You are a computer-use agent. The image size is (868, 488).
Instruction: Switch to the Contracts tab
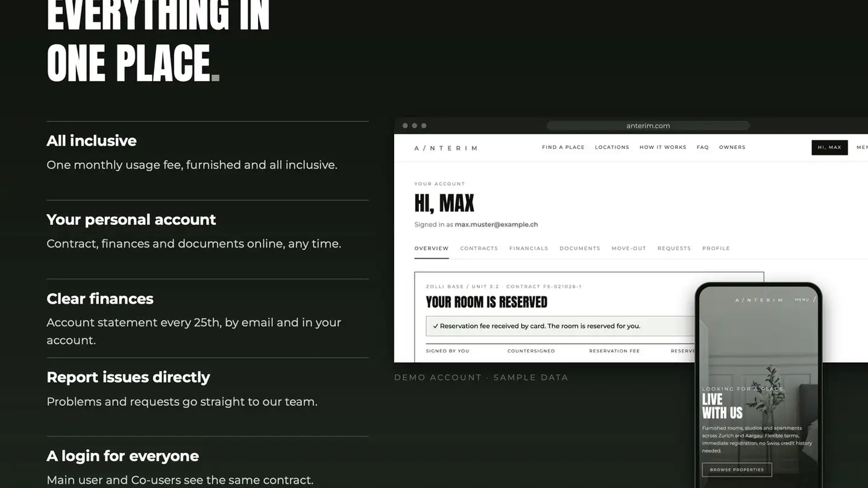point(479,249)
